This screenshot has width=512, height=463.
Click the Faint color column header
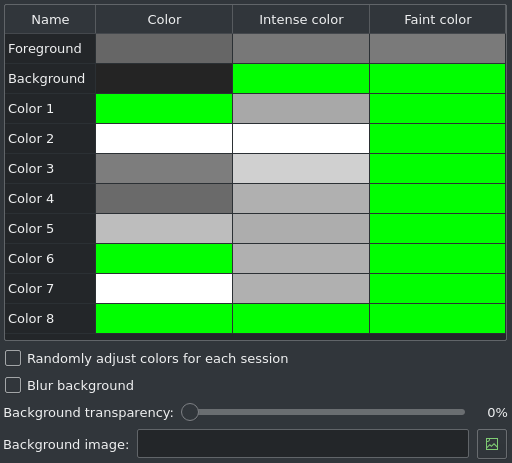[x=438, y=19]
